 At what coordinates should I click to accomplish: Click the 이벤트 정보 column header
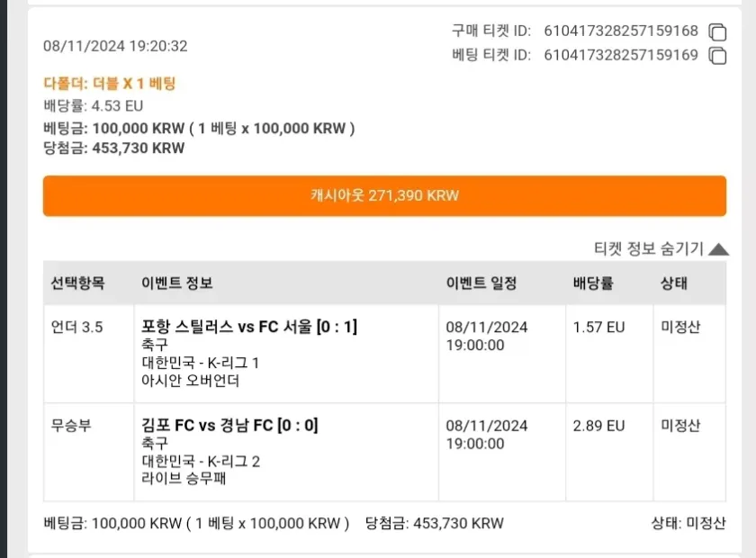[177, 283]
